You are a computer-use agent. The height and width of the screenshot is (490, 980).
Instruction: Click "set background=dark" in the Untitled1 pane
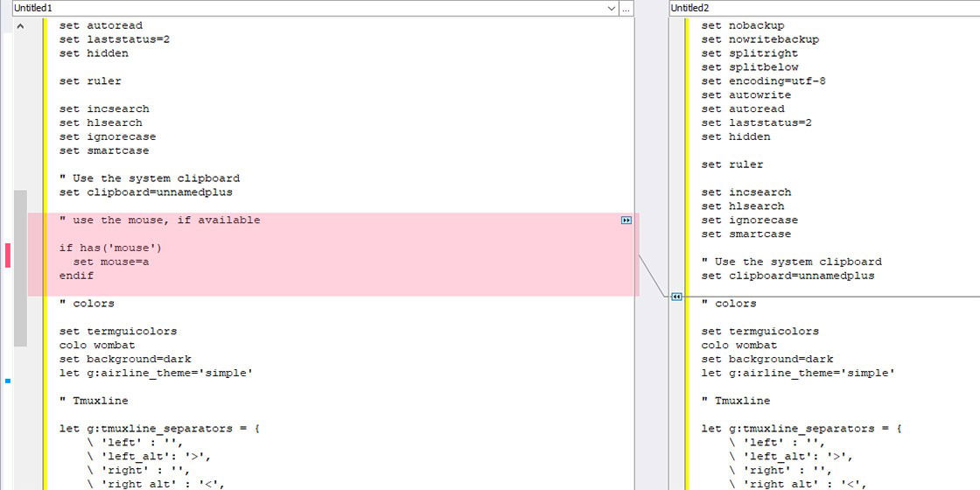click(126, 360)
